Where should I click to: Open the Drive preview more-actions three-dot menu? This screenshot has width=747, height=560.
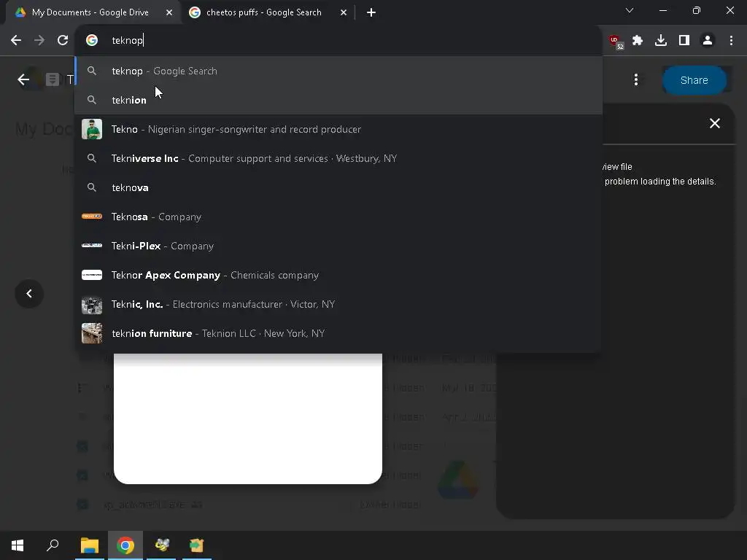tap(636, 80)
